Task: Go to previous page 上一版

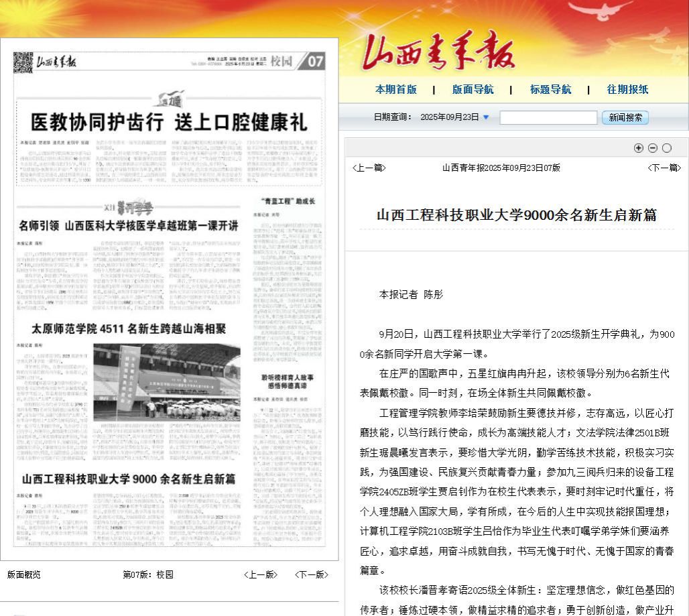Action: 260,574
